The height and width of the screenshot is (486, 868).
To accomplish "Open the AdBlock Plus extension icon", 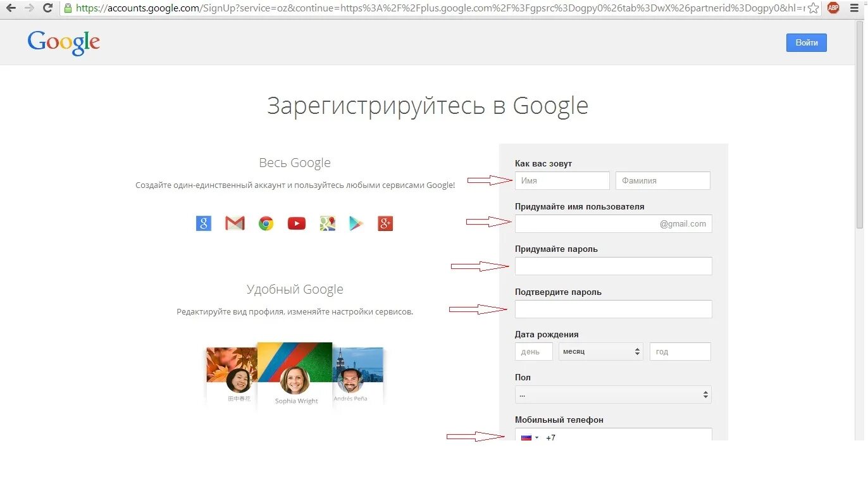I will (834, 8).
